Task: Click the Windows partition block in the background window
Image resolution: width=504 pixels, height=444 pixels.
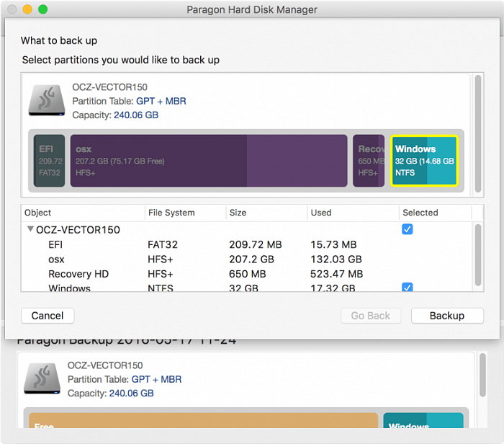Action: 423,420
